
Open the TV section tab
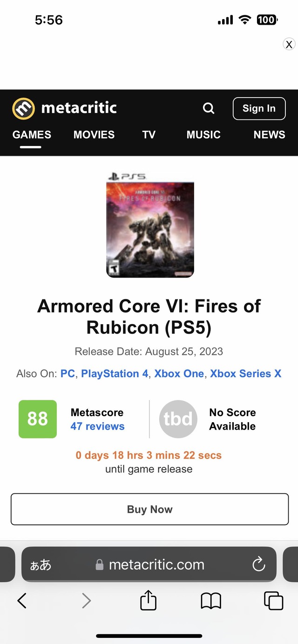(149, 135)
